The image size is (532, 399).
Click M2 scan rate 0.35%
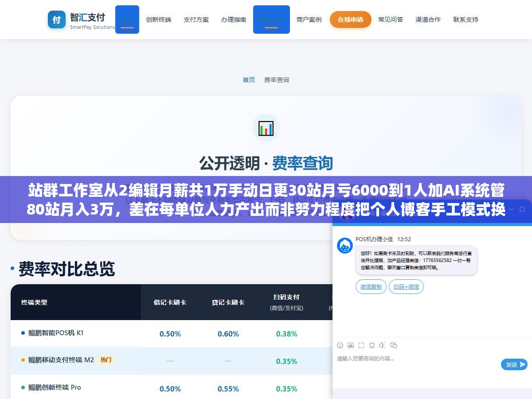(286, 361)
